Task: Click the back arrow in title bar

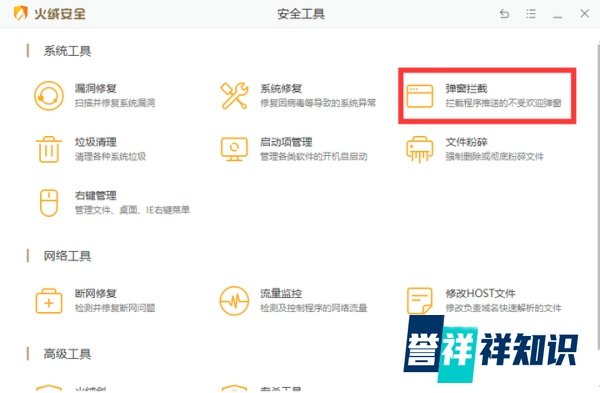Action: 504,14
